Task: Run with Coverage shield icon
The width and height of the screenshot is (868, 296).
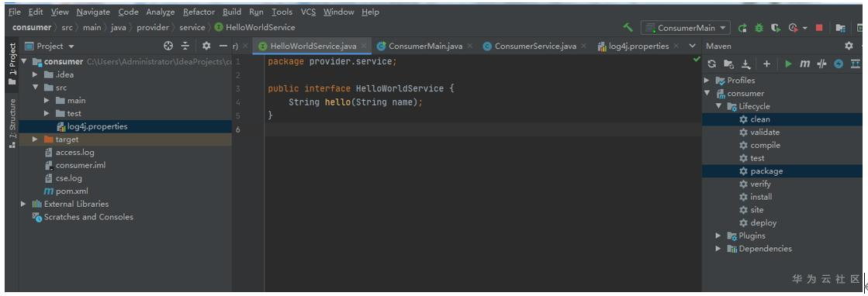Action: [x=776, y=28]
